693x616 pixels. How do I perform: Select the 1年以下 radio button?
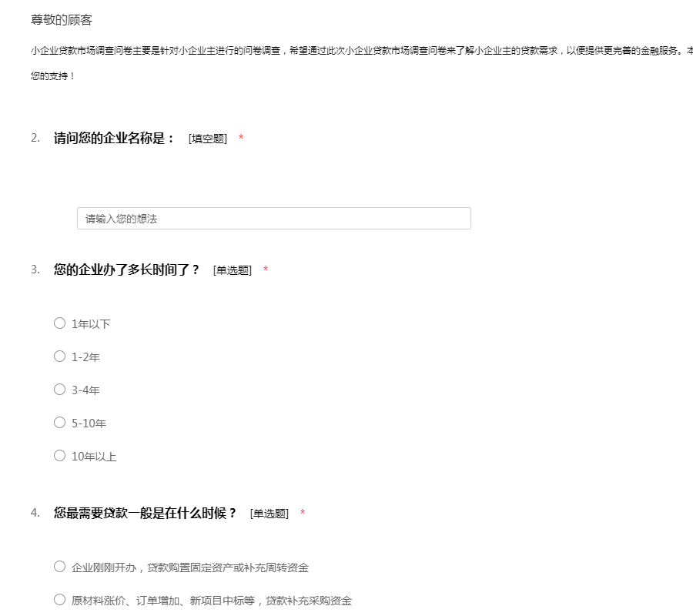pos(59,323)
